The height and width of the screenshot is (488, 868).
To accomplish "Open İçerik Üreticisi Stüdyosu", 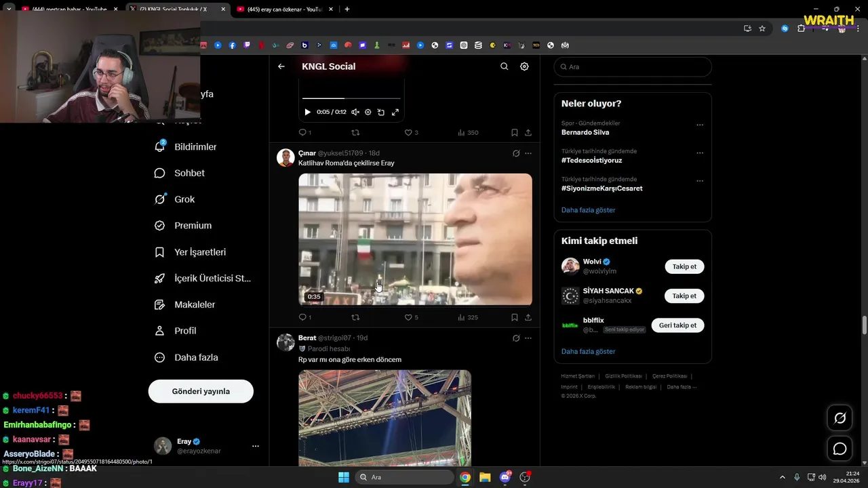I will 203,279.
